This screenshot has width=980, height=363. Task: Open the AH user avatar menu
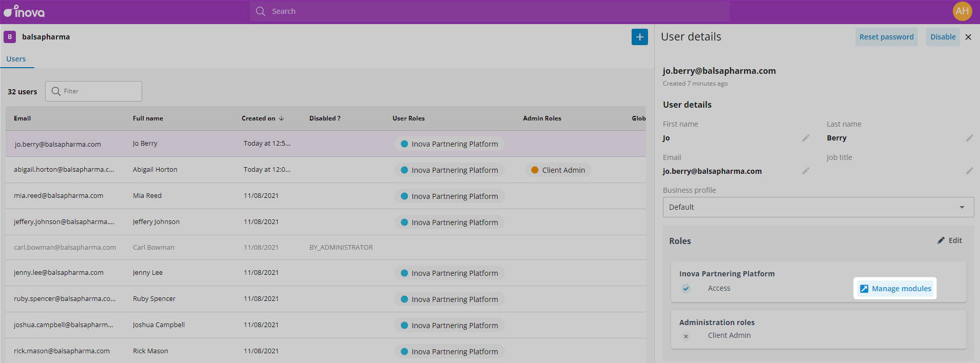point(962,11)
